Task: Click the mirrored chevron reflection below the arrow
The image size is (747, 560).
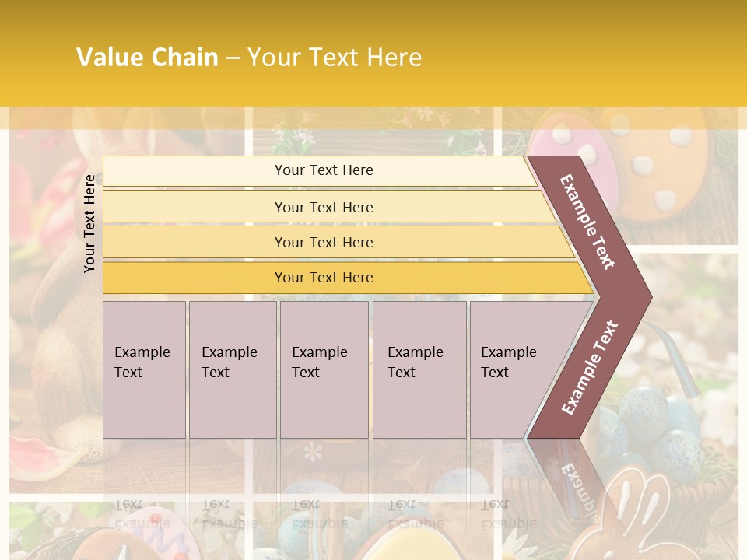Action: pos(577,482)
